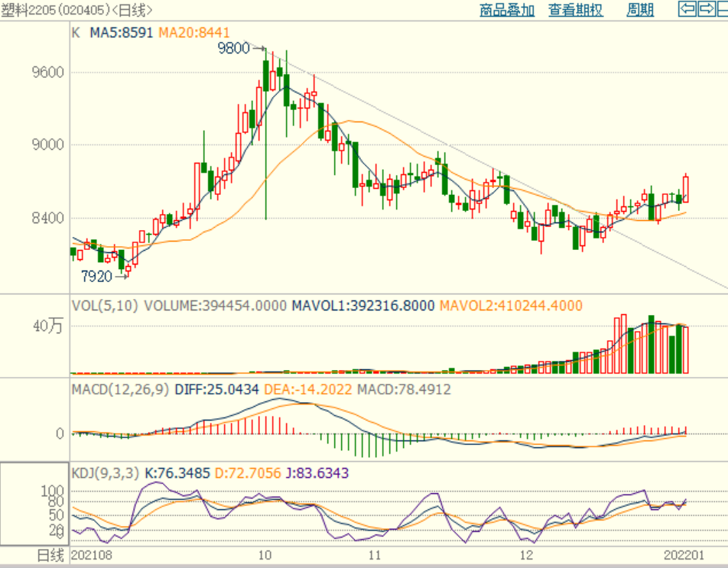Click the latest red candlestick on chart
The image size is (728, 568).
(x=686, y=189)
